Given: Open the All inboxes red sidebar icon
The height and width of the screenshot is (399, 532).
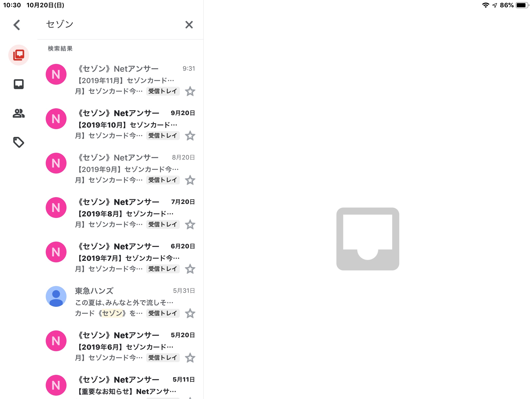Looking at the screenshot, I should [x=19, y=55].
